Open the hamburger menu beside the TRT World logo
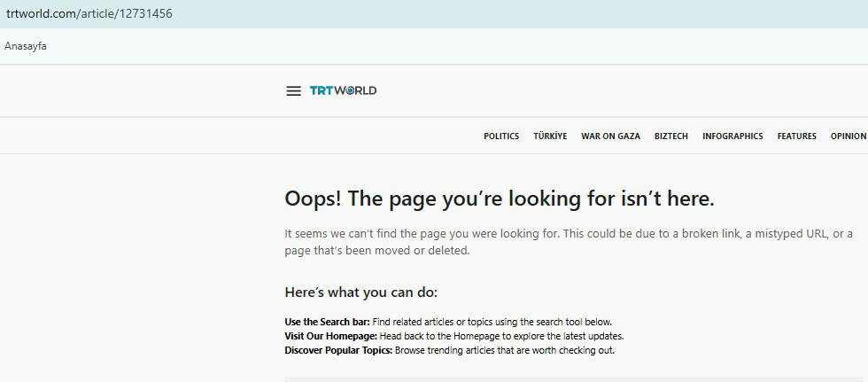 tap(293, 90)
